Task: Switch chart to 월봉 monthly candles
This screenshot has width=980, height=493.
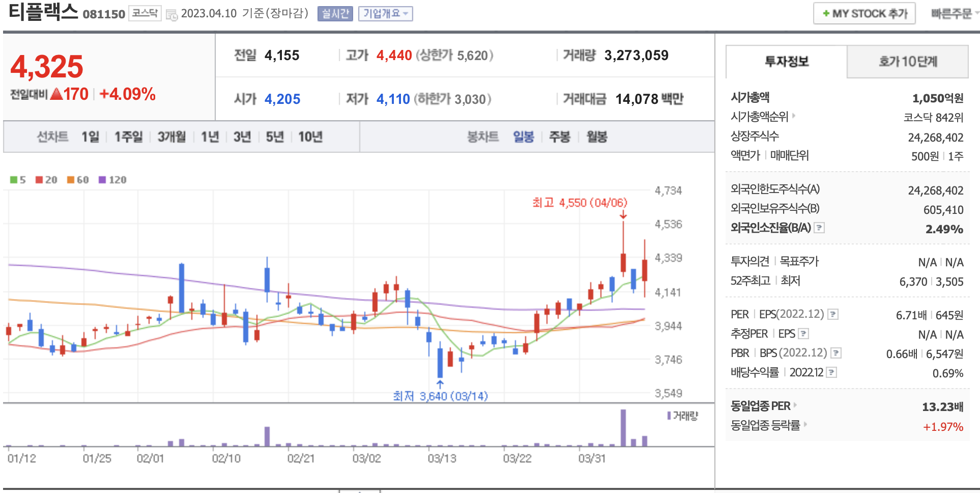Action: 597,136
